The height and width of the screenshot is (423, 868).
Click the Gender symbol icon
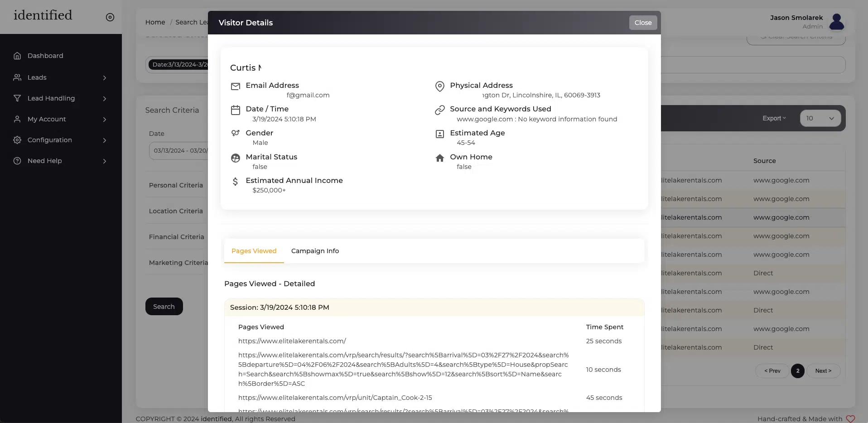click(x=236, y=133)
